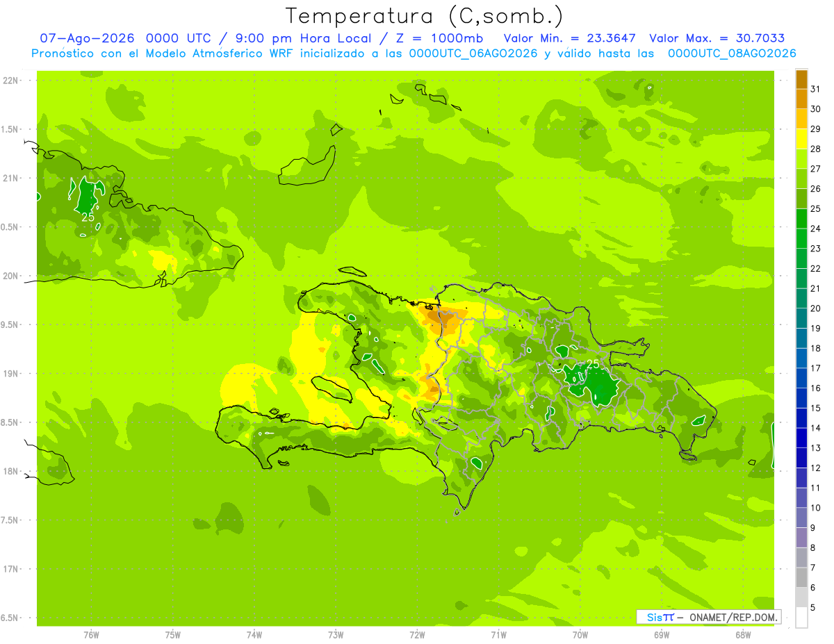Click the colorbar label "10"
The image size is (834, 644).
(816, 508)
